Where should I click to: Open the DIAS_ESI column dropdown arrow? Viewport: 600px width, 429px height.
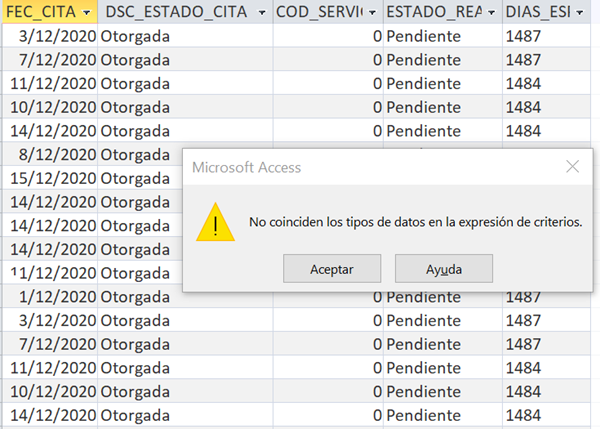point(591,12)
